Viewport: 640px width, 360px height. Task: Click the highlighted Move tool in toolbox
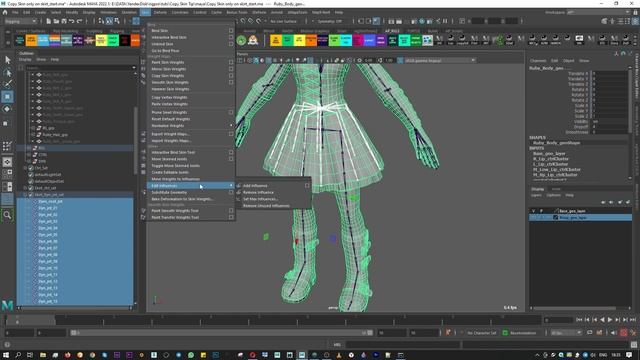[x=7, y=97]
